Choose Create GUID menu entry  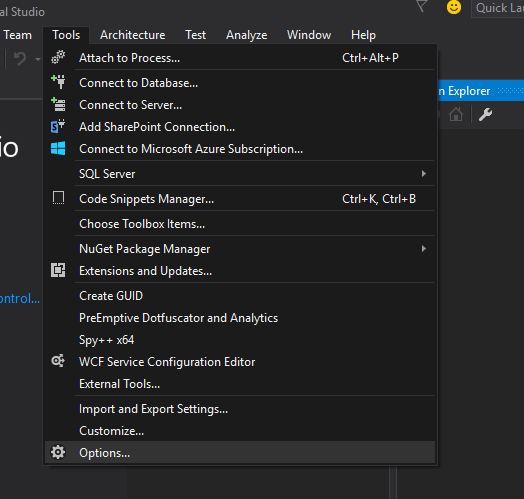pos(111,296)
